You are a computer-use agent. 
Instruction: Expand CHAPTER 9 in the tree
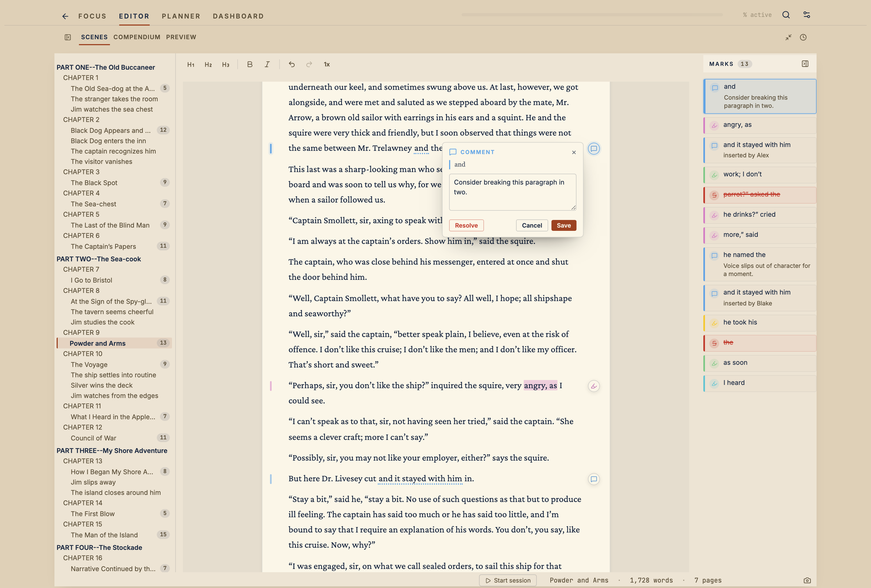(x=81, y=332)
